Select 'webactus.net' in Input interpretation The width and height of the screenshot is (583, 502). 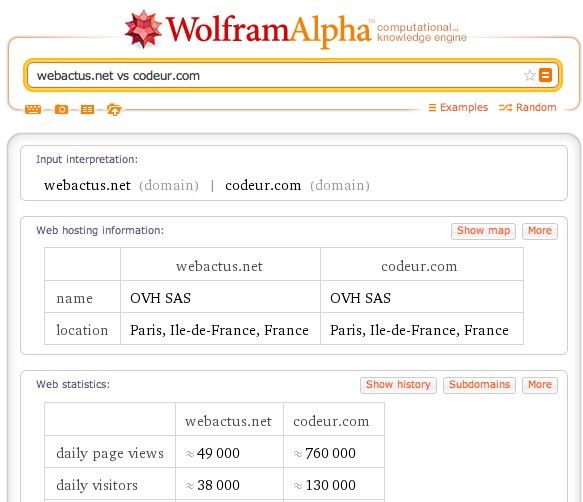pos(87,185)
